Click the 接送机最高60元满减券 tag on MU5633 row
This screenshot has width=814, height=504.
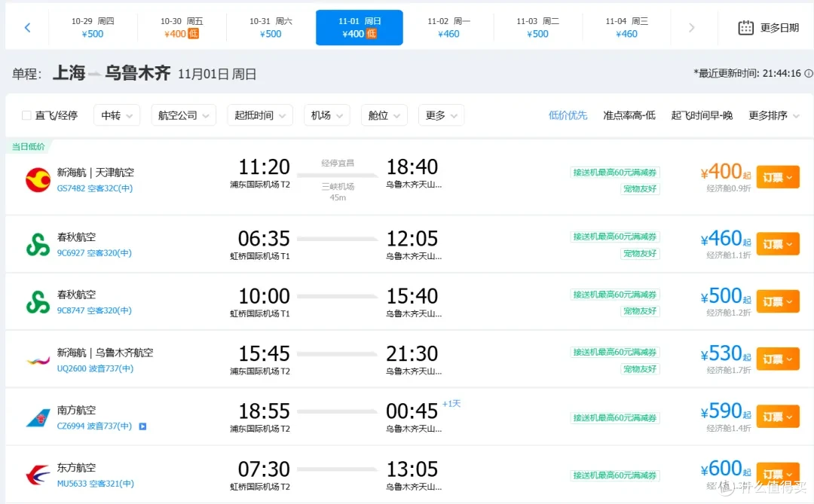[x=615, y=475]
